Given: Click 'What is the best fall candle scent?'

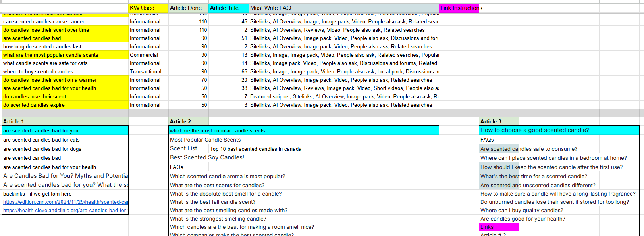Looking at the screenshot, I should tap(213, 202).
